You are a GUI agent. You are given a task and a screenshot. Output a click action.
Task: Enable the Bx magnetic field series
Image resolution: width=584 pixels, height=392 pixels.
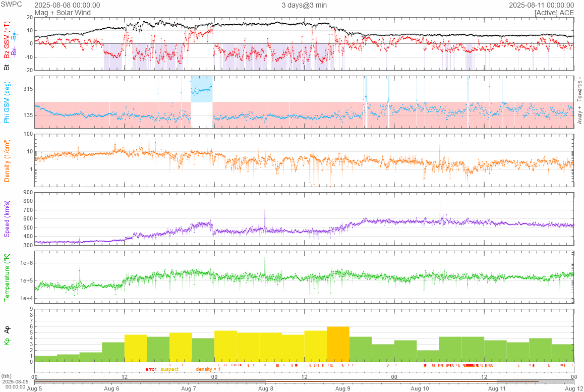point(14,51)
